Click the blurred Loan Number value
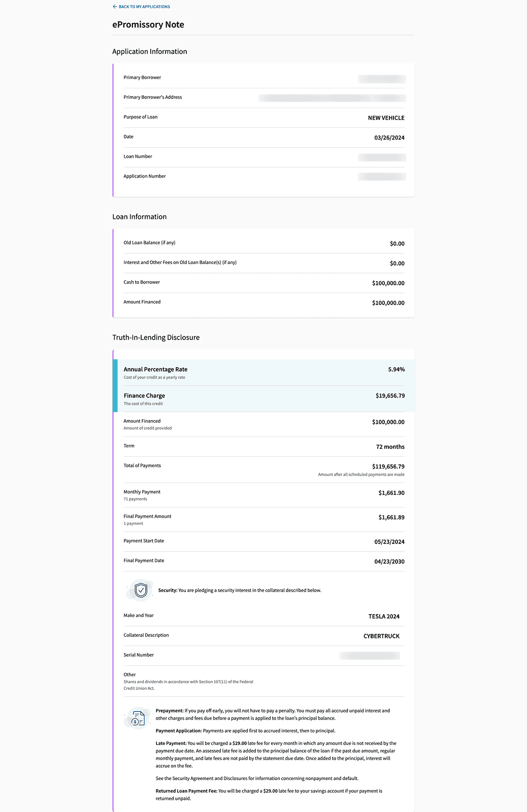 [381, 157]
